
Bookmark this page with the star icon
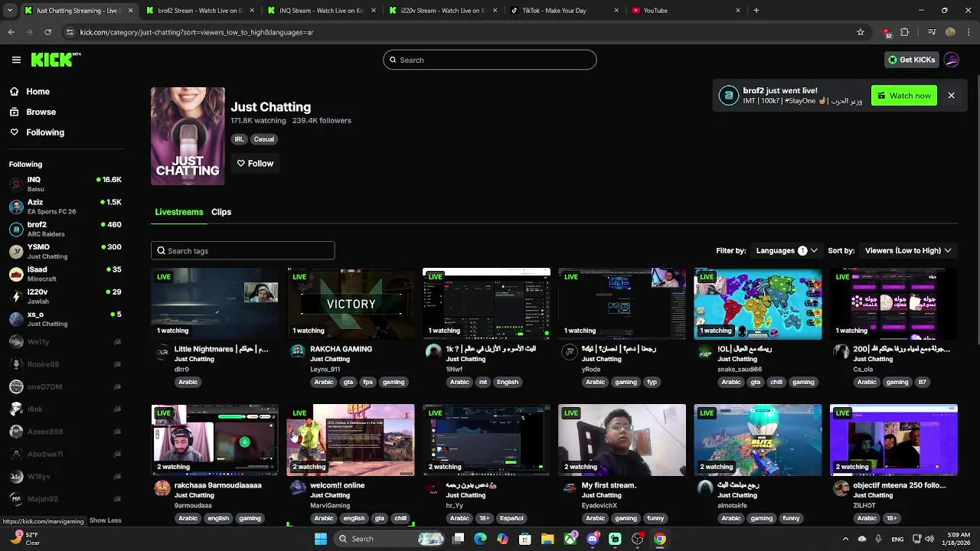coord(861,32)
